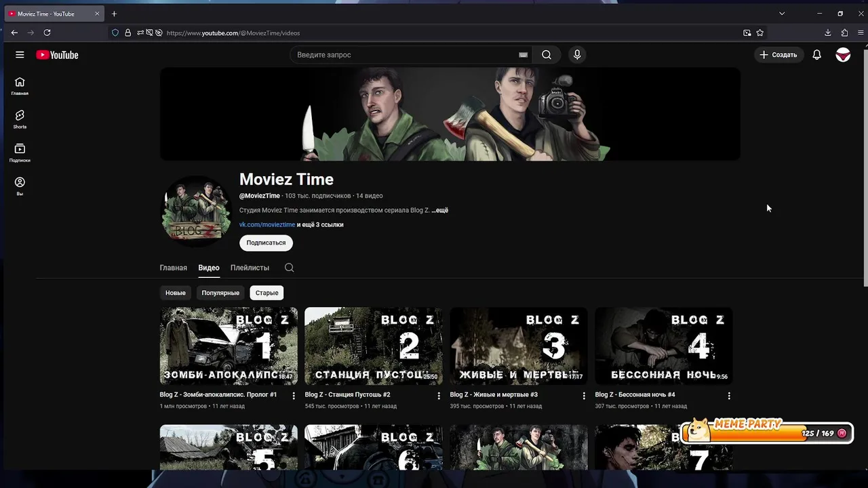The image size is (868, 488).
Task: Click the search magnifier button
Action: point(546,55)
